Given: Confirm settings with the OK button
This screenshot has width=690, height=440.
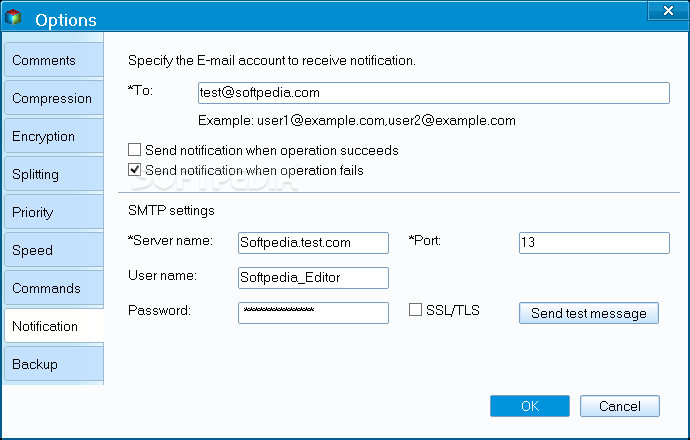Looking at the screenshot, I should (x=530, y=406).
